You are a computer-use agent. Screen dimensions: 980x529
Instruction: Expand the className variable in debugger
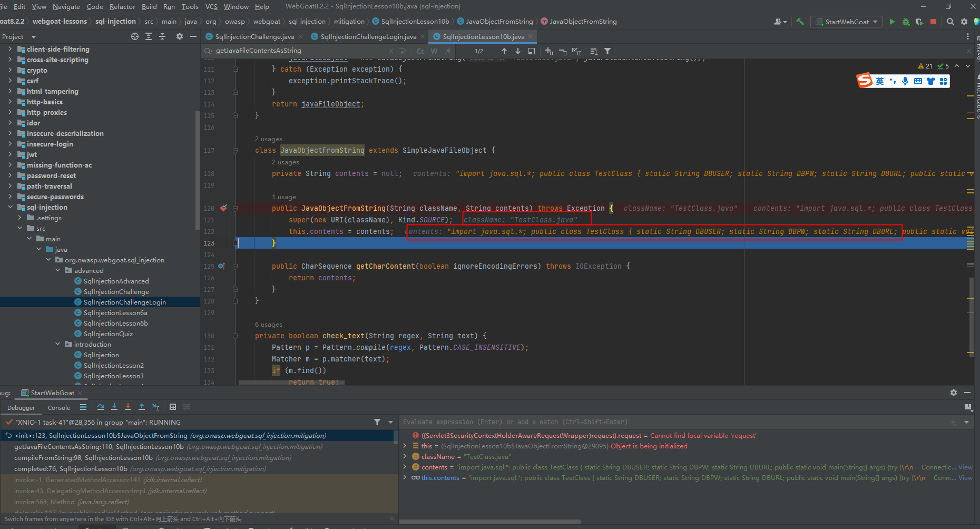click(405, 457)
